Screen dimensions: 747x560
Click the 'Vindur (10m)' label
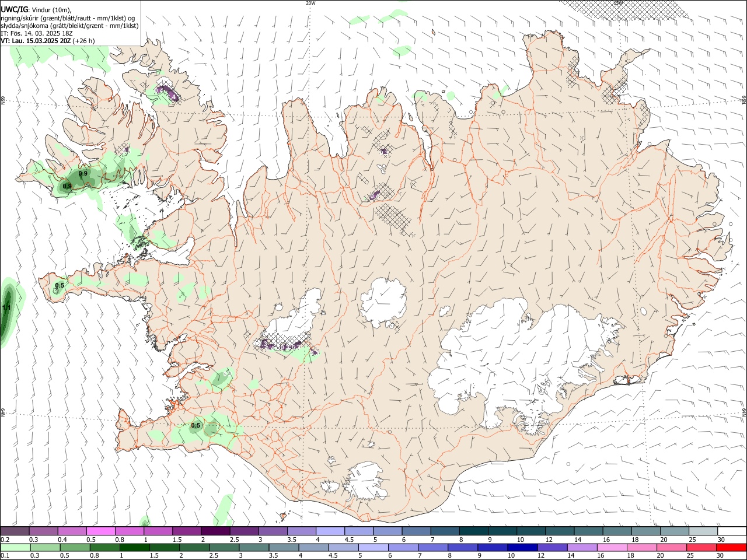click(52, 10)
